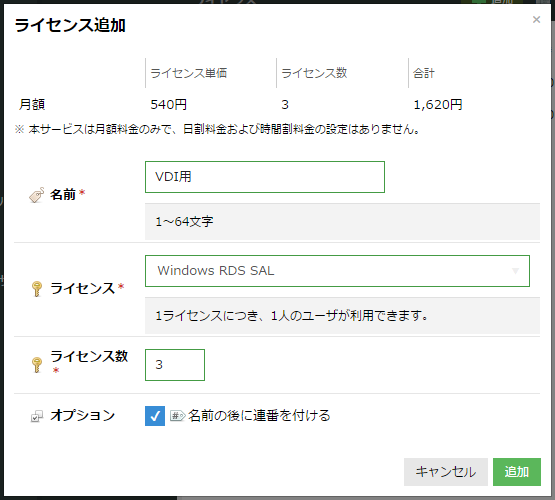Close the ライセンス追加 dialog with the X
Viewport: 555px width, 500px height.
[536, 19]
